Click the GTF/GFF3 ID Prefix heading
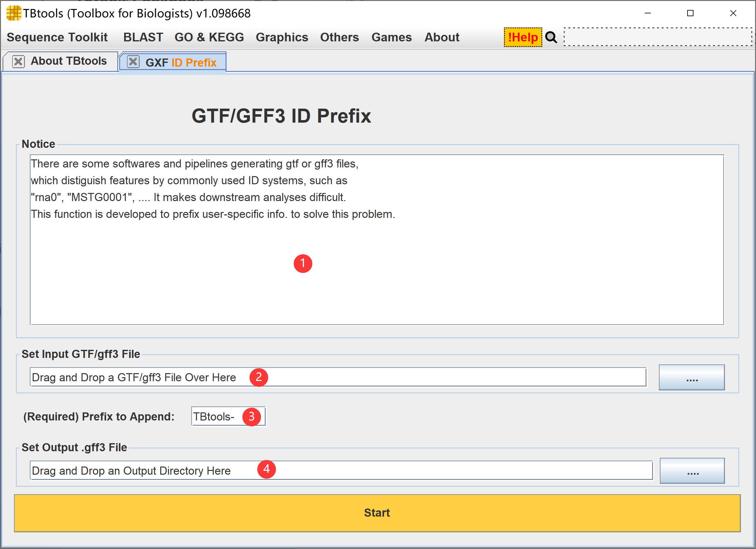 pyautogui.click(x=281, y=116)
